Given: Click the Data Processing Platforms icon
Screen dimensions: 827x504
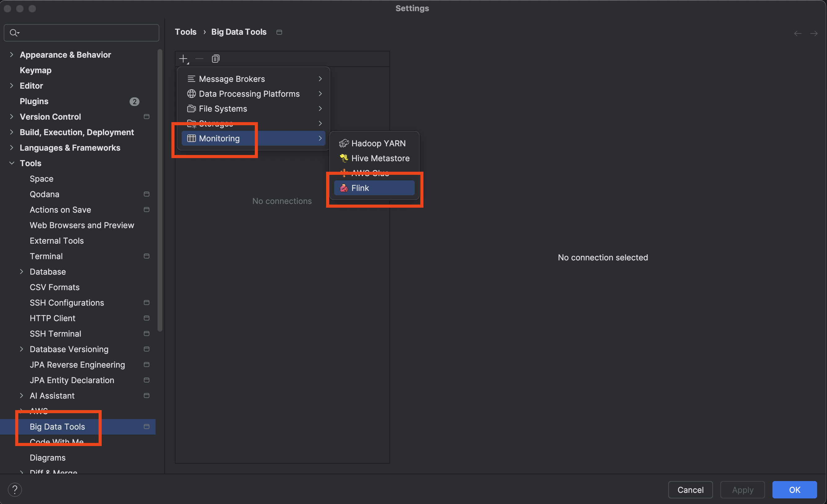Looking at the screenshot, I should (191, 93).
